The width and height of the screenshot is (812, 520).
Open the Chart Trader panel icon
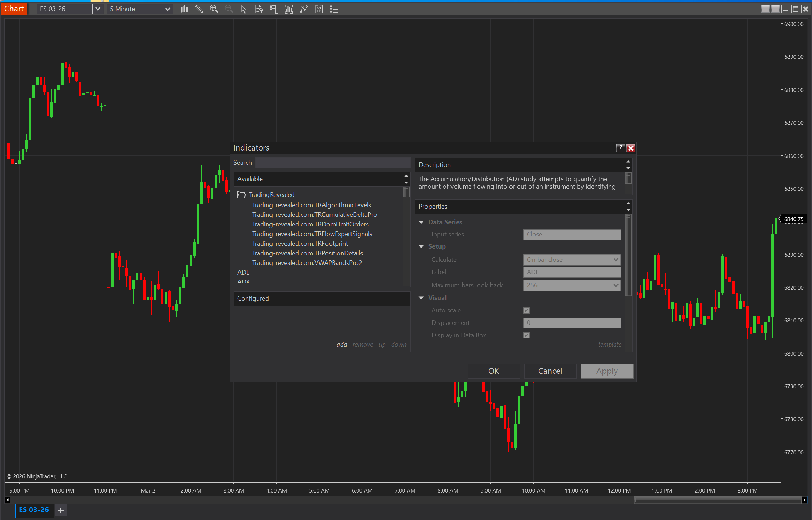[274, 9]
